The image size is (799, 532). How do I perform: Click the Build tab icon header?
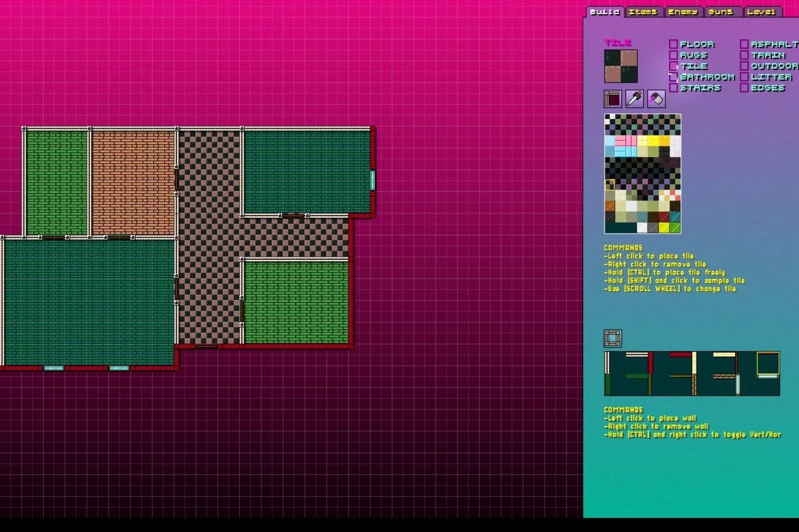click(x=605, y=10)
